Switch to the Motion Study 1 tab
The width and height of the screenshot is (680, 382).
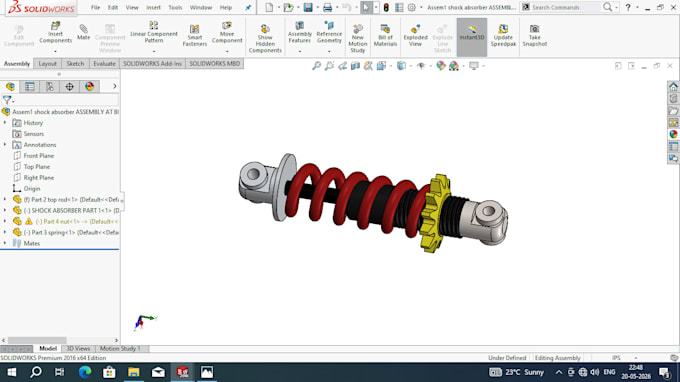120,349
